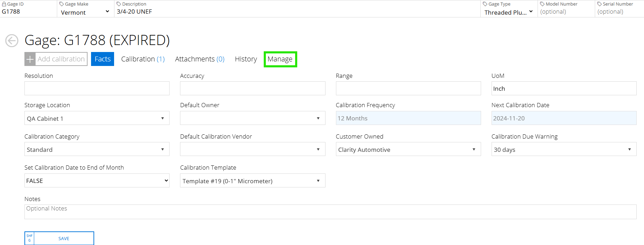This screenshot has height=245, width=644.
Task: Click the Description field with 3/4-20 UNEF
Action: pyautogui.click(x=297, y=12)
